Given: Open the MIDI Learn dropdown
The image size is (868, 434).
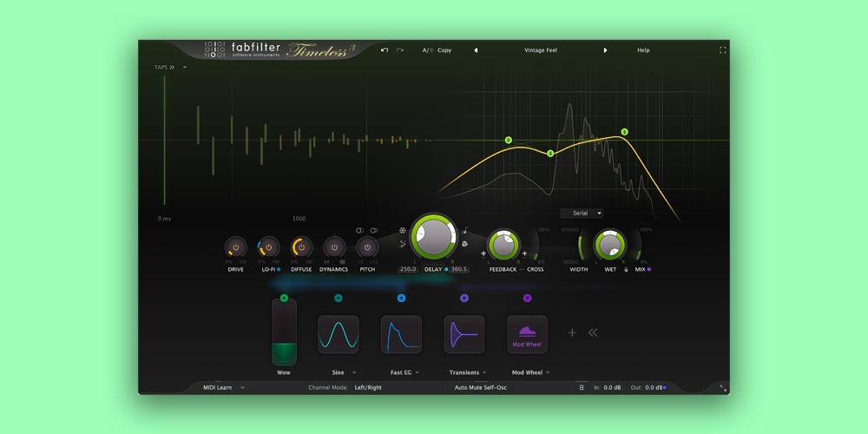Looking at the screenshot, I should tap(224, 387).
